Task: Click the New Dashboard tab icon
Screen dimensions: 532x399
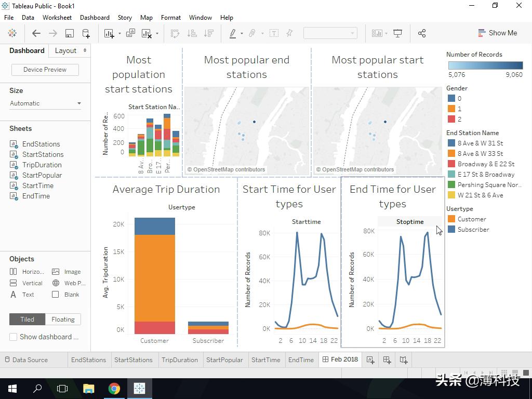Action: [x=387, y=360]
